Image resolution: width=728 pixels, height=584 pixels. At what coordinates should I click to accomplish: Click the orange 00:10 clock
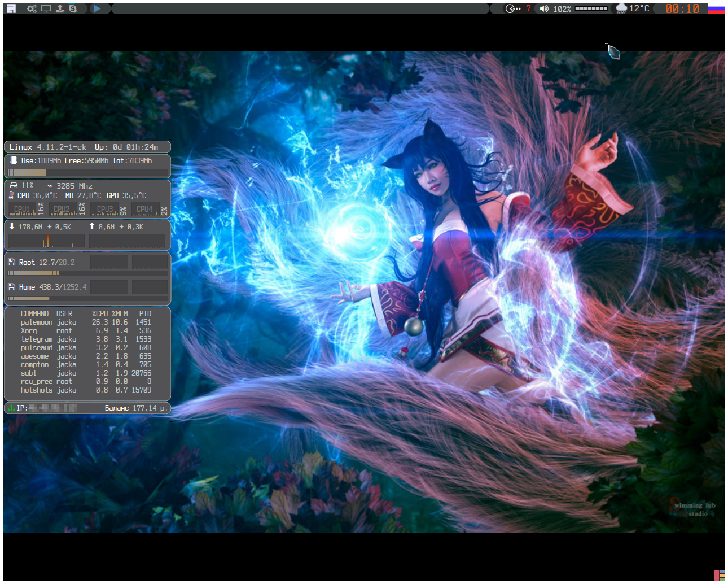click(x=682, y=8)
